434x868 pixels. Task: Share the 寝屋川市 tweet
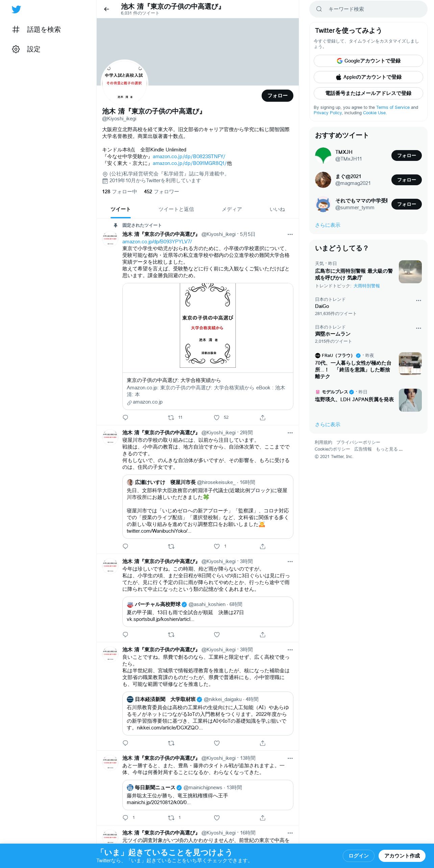pos(263,546)
